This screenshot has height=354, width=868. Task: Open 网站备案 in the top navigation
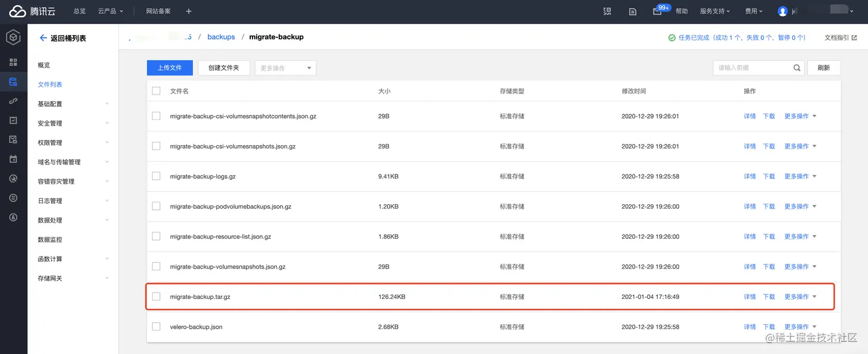pos(158,11)
